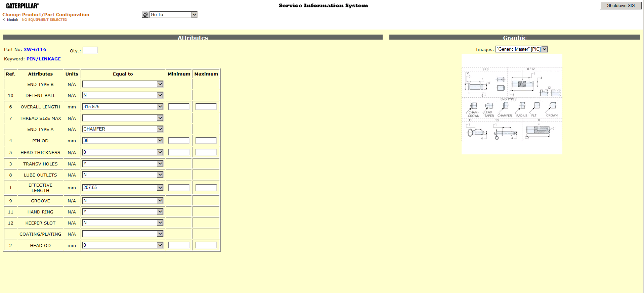The width and height of the screenshot is (644, 293).
Task: Click part number 3W-6116 link
Action: click(x=35, y=49)
